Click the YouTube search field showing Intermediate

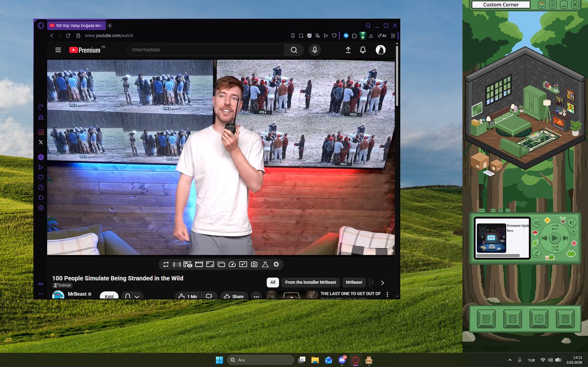pyautogui.click(x=206, y=50)
